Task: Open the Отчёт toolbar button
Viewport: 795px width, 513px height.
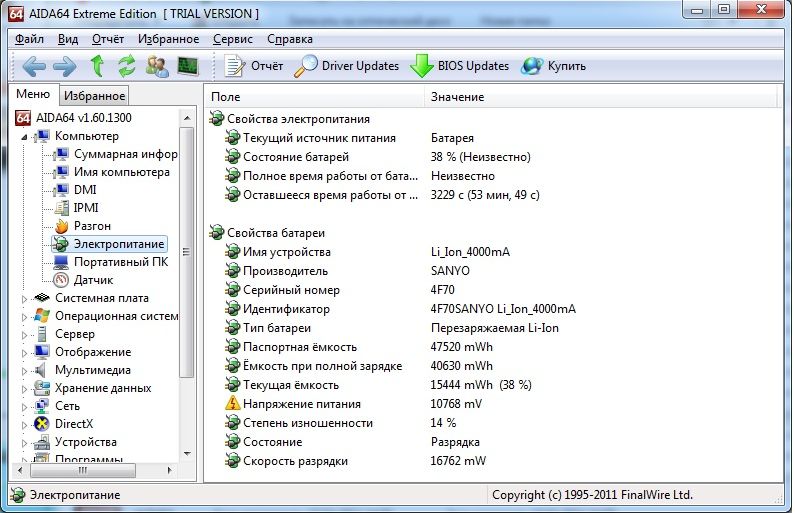Action: point(254,66)
